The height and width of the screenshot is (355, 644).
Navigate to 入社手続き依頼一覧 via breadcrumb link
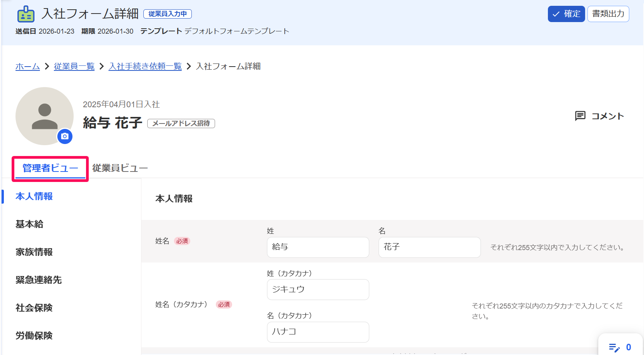(145, 66)
